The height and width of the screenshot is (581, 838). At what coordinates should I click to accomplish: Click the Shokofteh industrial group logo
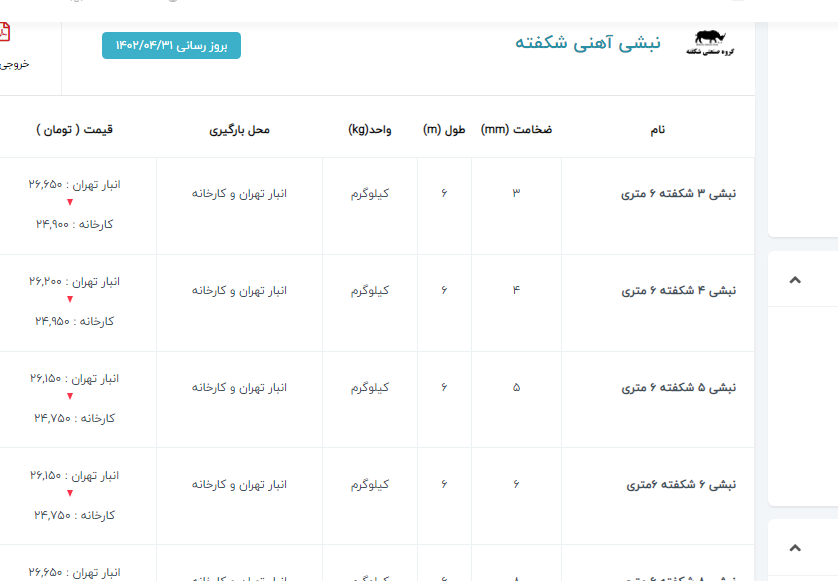coord(711,43)
